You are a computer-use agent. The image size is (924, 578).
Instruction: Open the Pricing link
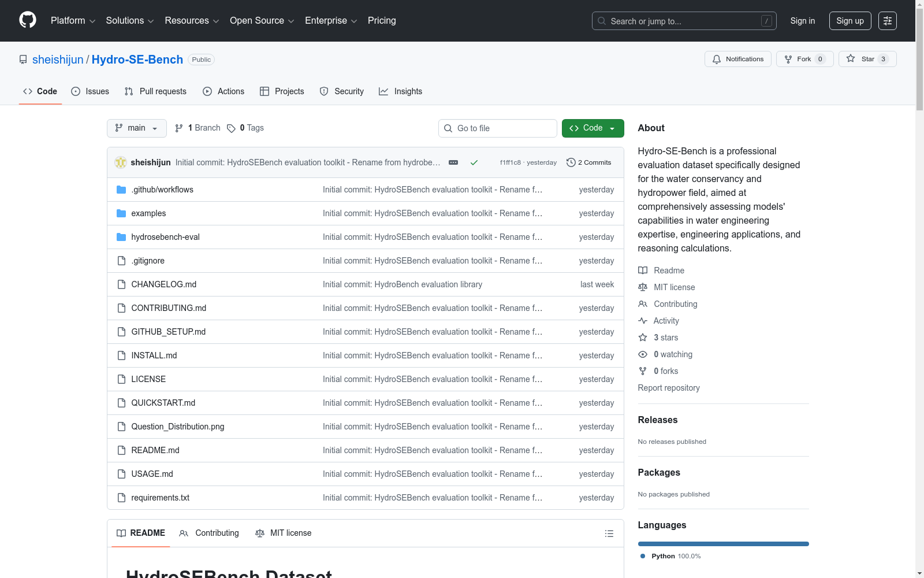point(382,21)
